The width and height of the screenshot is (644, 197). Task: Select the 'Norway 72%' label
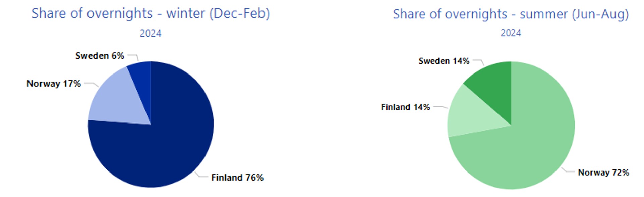point(603,173)
